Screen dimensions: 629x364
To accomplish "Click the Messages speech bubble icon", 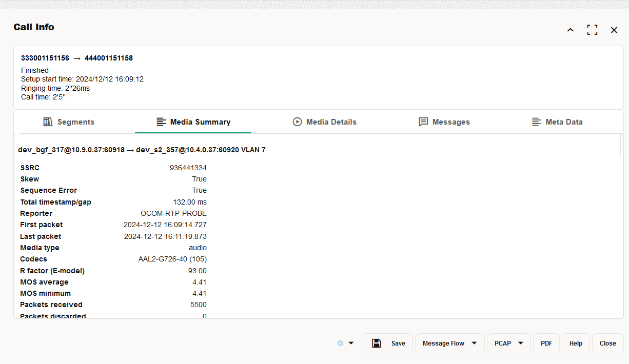I will 423,122.
